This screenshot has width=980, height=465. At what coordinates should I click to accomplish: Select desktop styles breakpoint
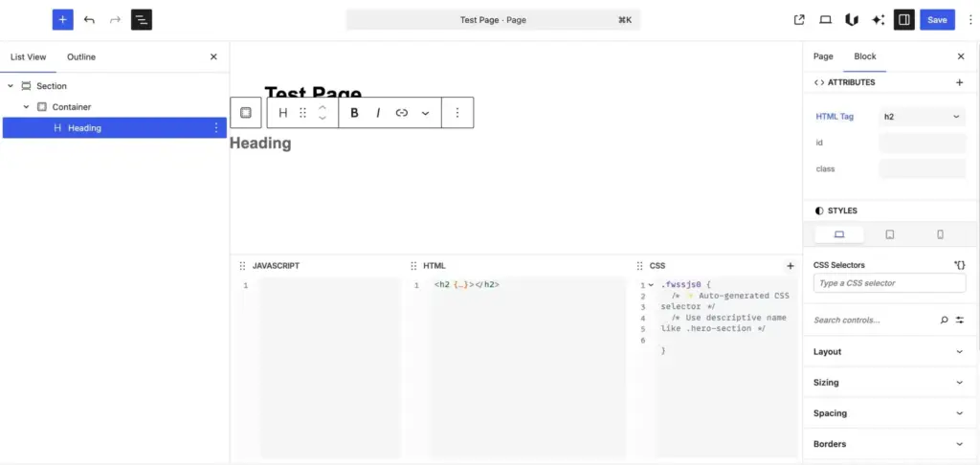pos(839,234)
